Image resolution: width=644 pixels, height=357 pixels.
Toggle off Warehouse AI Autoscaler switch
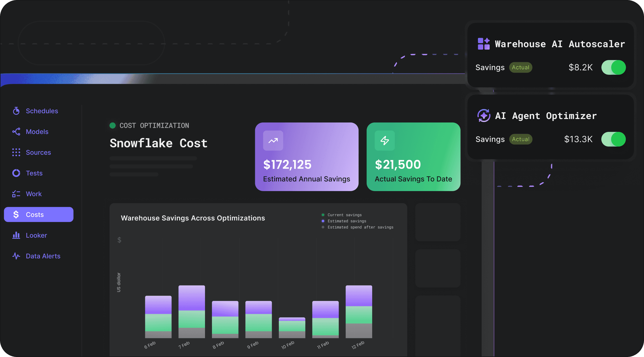pos(613,68)
